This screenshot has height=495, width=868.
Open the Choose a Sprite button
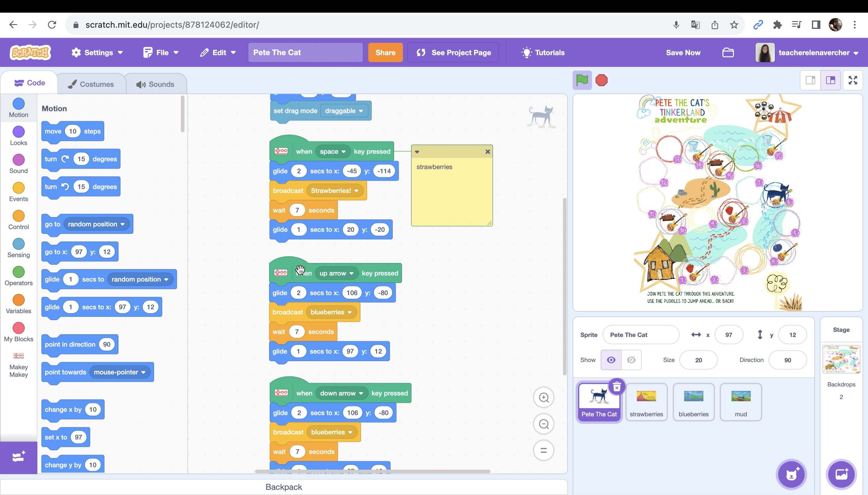coord(791,474)
